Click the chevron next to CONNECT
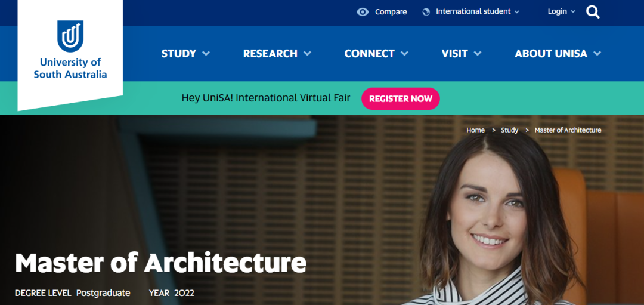Viewport: 644px width, 305px height. [404, 54]
